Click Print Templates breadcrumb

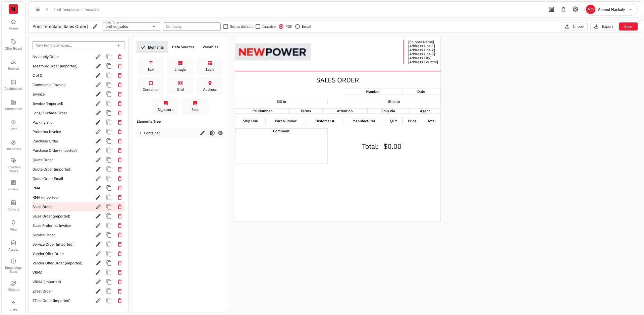coord(66,9)
